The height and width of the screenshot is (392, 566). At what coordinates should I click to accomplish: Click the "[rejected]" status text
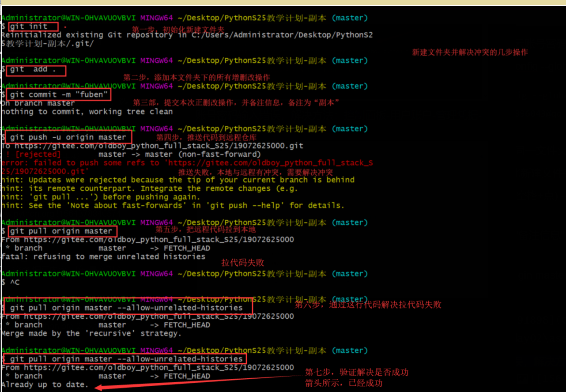[38, 155]
